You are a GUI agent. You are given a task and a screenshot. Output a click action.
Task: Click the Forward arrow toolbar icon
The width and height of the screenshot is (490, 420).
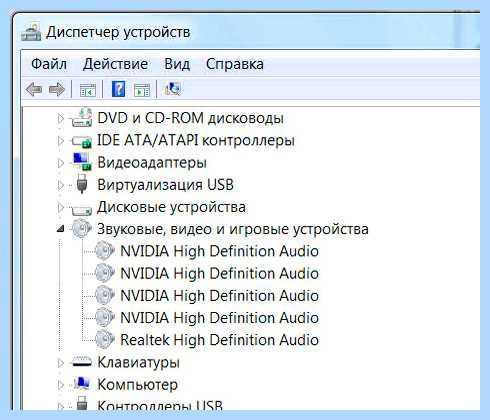57,89
